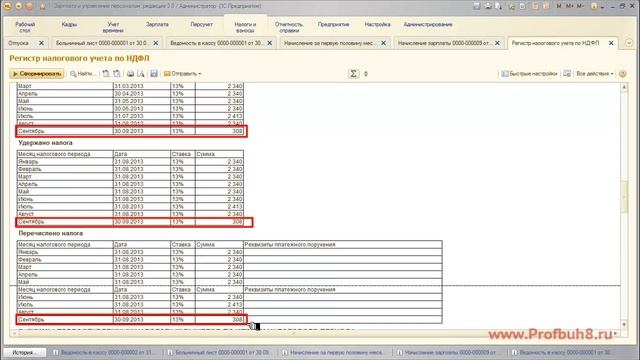Click the main menu icon in title bar

[x=7, y=6]
